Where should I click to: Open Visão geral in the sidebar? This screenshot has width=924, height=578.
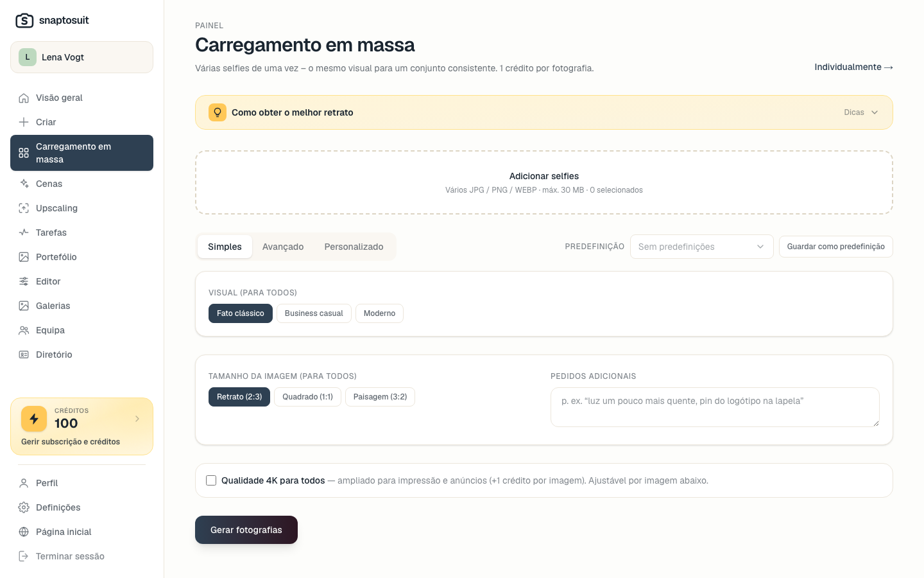point(81,98)
